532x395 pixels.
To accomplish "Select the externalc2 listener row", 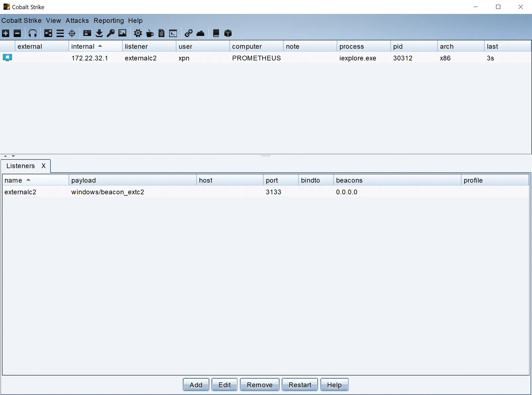I will [x=265, y=192].
